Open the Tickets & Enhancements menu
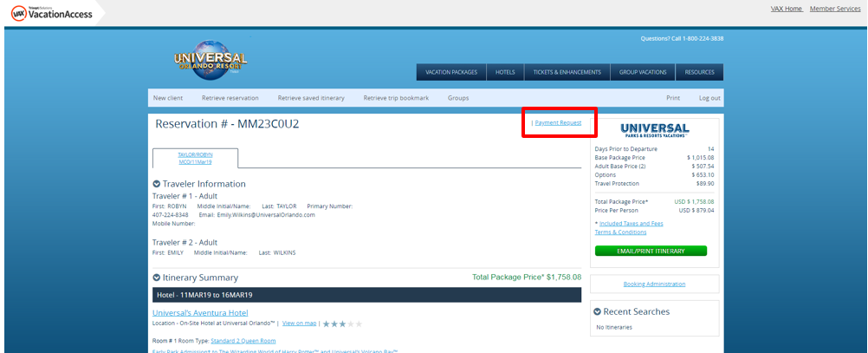This screenshot has height=353, width=868. click(x=567, y=72)
